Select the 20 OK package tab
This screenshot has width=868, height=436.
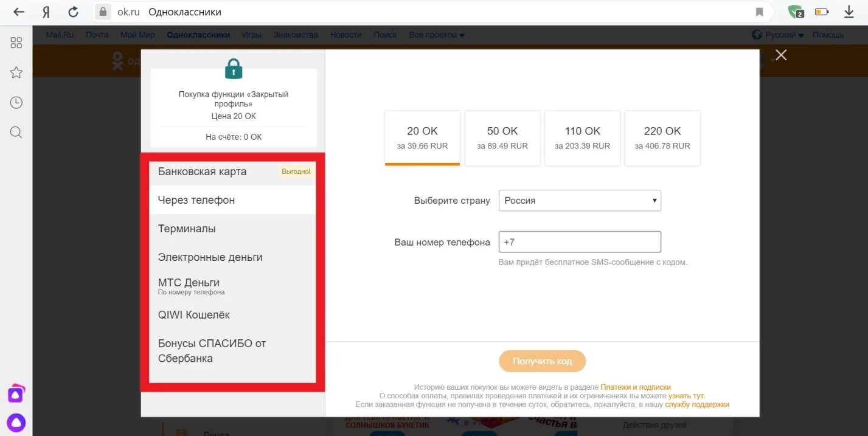click(422, 138)
